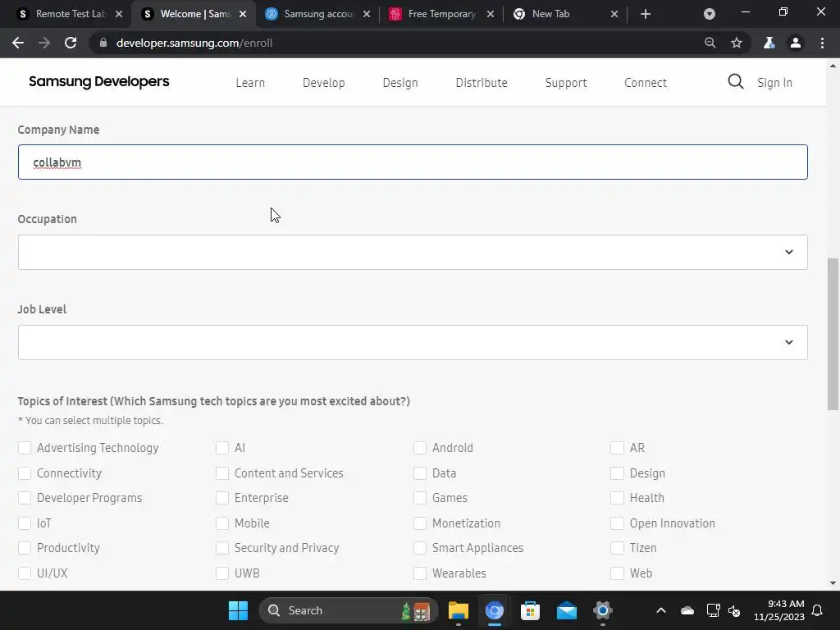
Task: Open the Develop menu
Action: point(323,83)
